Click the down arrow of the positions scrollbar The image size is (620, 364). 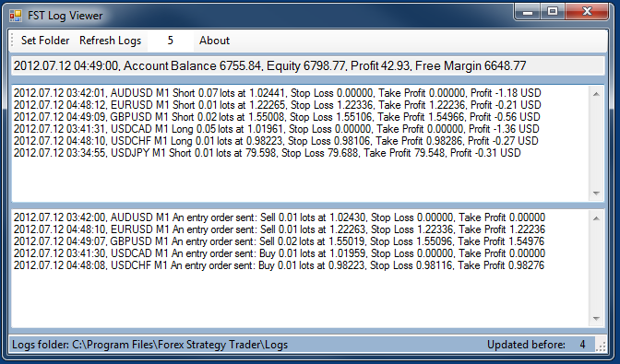pos(596,193)
